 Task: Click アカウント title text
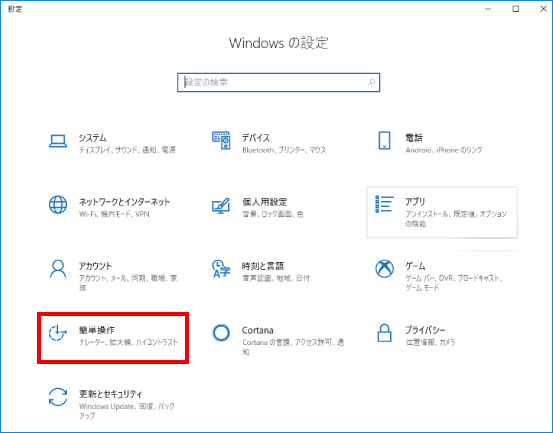95,266
